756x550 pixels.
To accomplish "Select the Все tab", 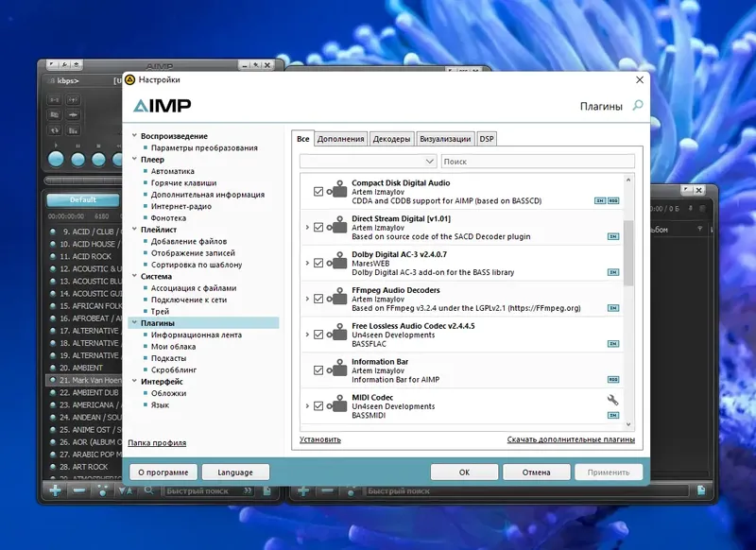I will [302, 138].
